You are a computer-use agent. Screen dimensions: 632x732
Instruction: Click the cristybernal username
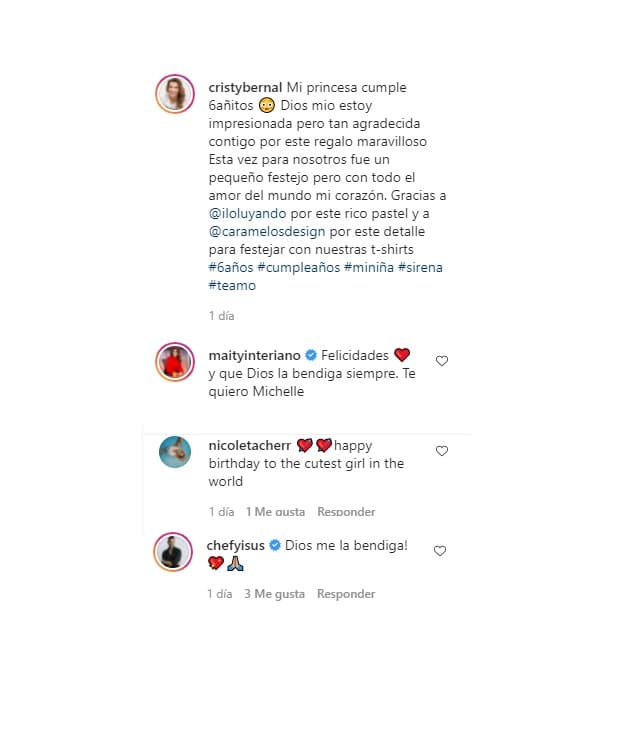245,88
